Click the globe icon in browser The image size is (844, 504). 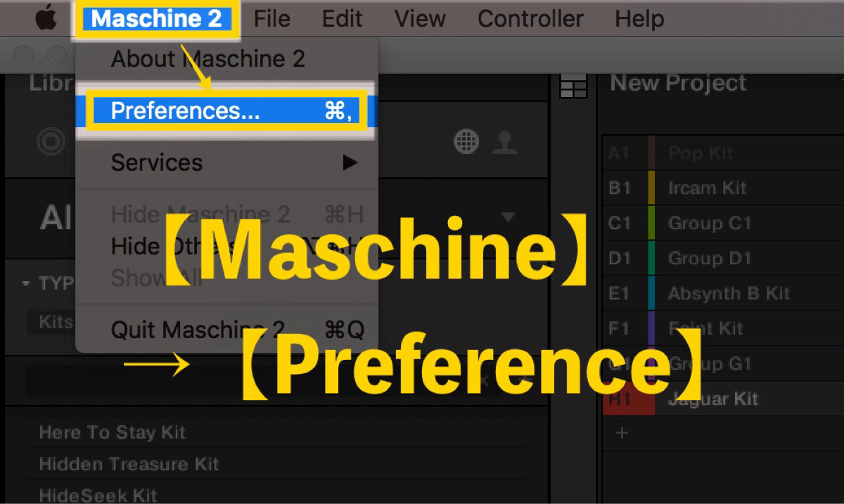click(x=466, y=142)
